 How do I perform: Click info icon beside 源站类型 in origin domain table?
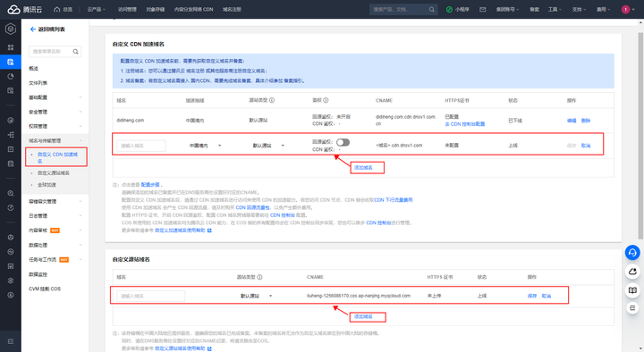pos(259,277)
